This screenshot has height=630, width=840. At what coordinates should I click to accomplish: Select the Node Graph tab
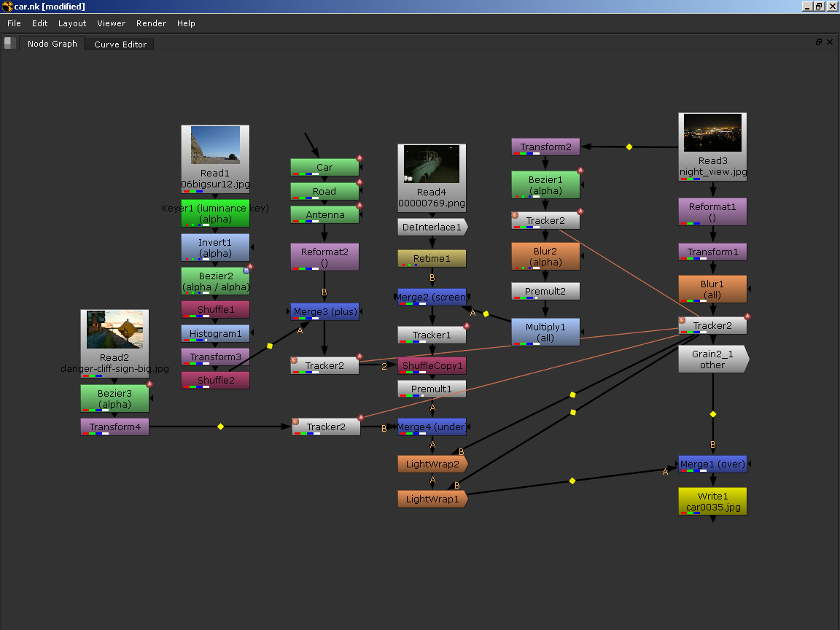52,44
